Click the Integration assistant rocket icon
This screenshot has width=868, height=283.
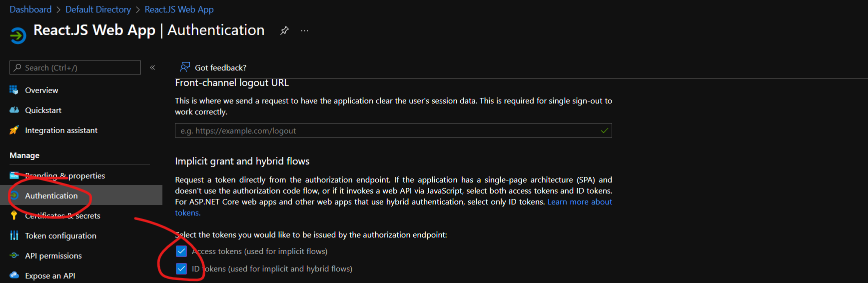pos(14,130)
